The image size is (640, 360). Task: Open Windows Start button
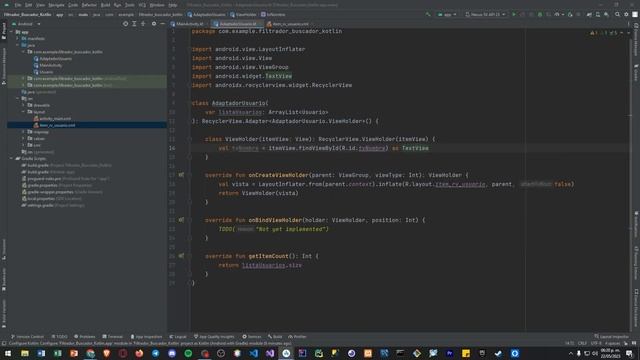pos(8,353)
